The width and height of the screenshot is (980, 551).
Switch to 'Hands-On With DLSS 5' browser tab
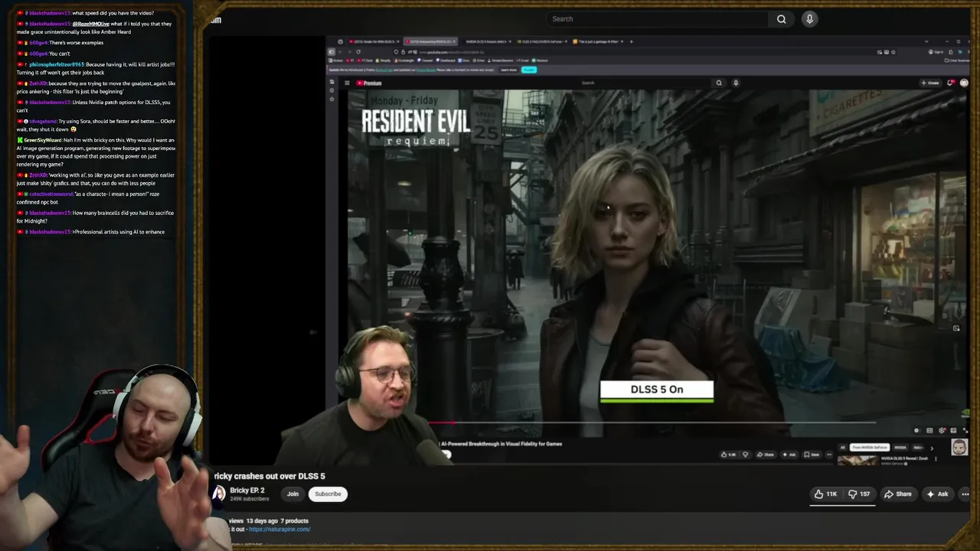pyautogui.click(x=374, y=41)
